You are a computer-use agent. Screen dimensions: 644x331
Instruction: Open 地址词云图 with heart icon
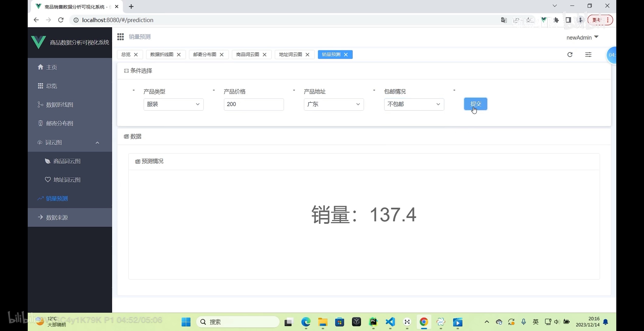pos(67,180)
